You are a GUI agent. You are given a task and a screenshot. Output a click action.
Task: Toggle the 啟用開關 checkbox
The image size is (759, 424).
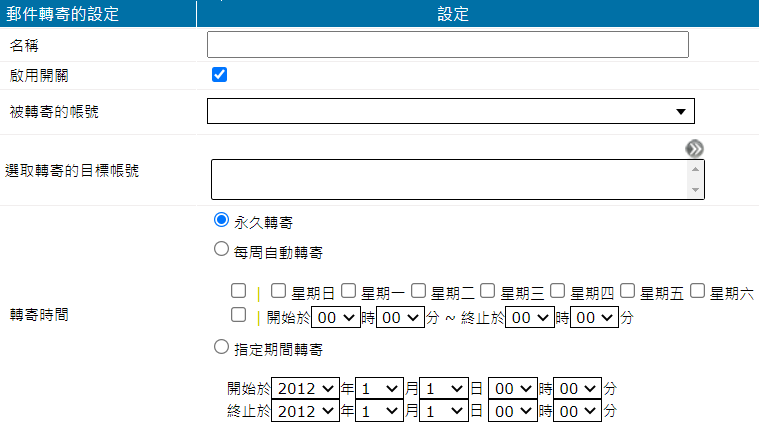point(219,75)
